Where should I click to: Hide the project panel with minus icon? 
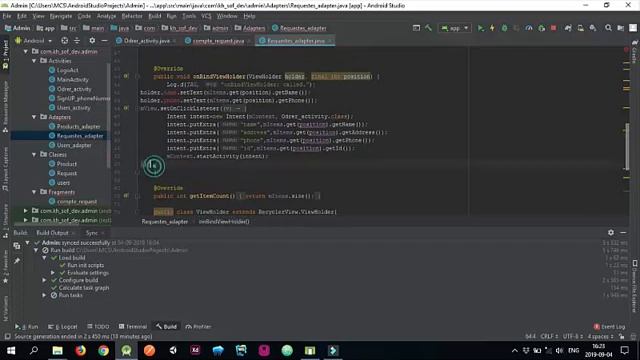tap(104, 40)
